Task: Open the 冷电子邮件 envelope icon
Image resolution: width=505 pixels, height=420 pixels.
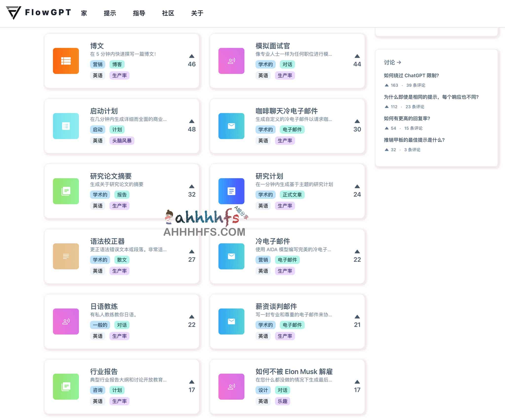Action: 231,256
